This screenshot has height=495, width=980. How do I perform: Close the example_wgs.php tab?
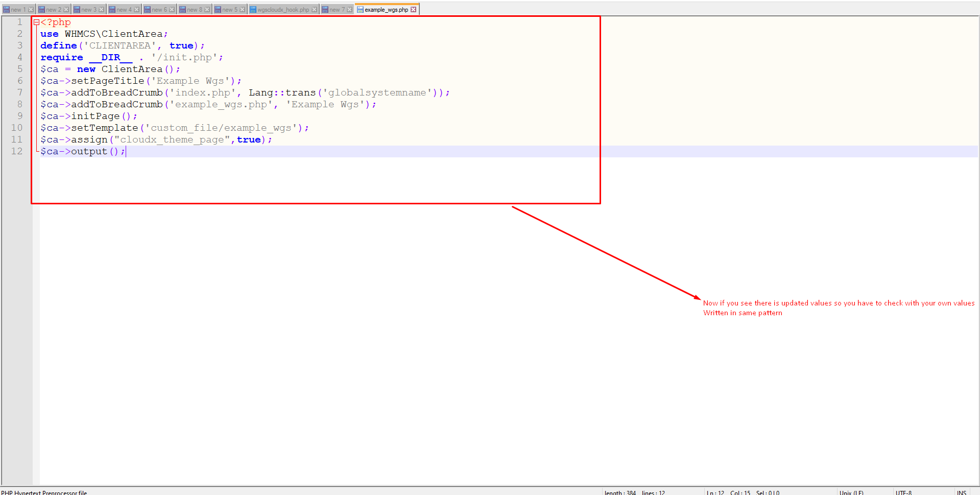click(x=414, y=10)
